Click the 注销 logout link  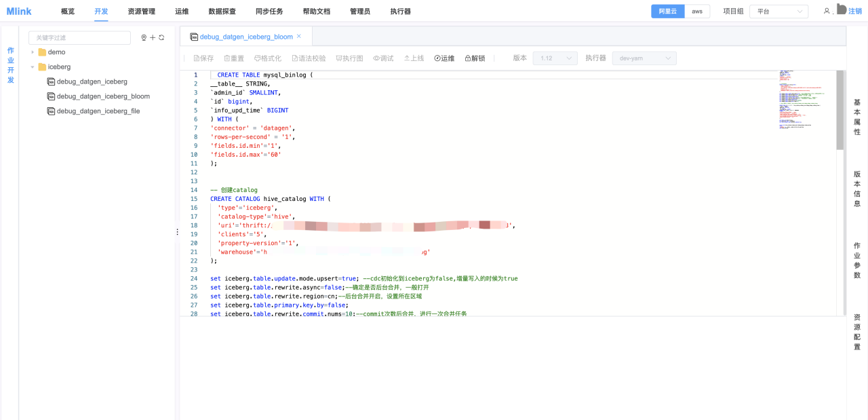pos(854,12)
